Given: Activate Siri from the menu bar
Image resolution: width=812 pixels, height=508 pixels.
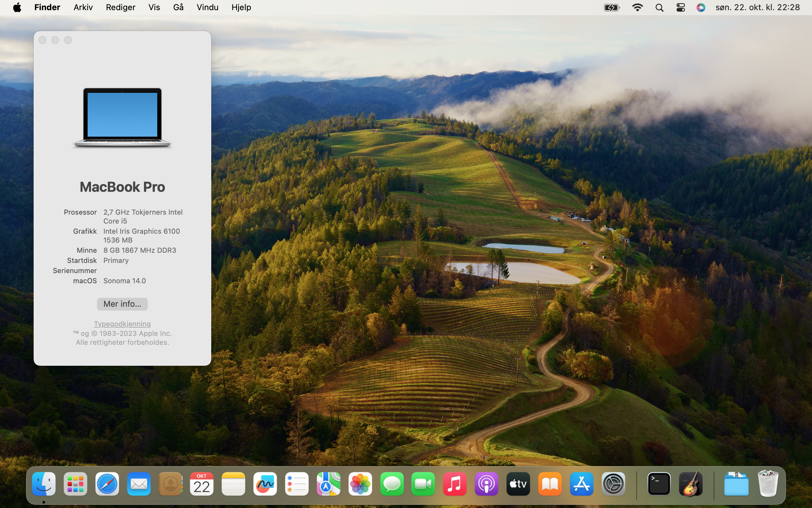Looking at the screenshot, I should pos(701,7).
